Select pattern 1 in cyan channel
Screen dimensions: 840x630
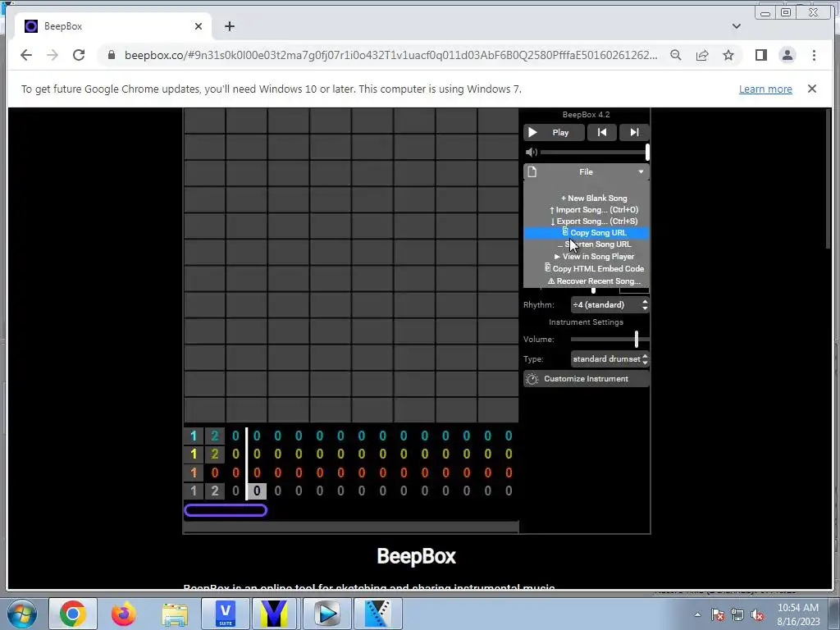pos(194,436)
